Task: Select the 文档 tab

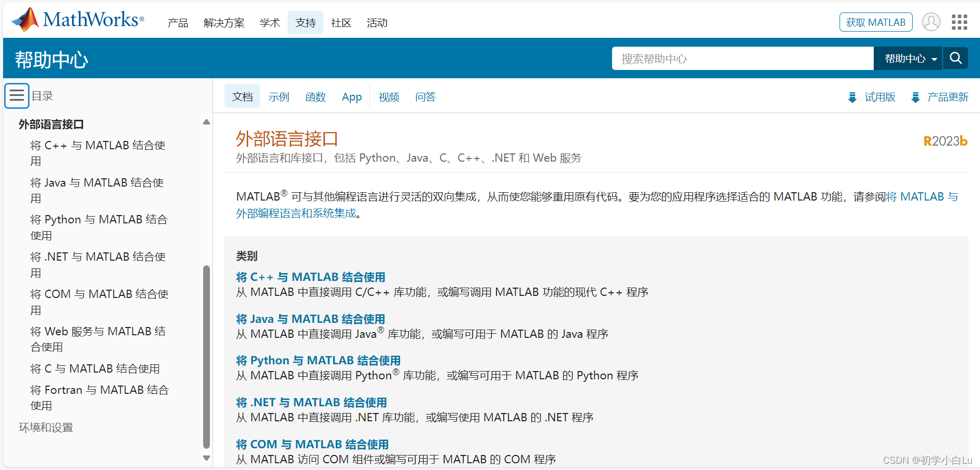Action: pyautogui.click(x=242, y=97)
